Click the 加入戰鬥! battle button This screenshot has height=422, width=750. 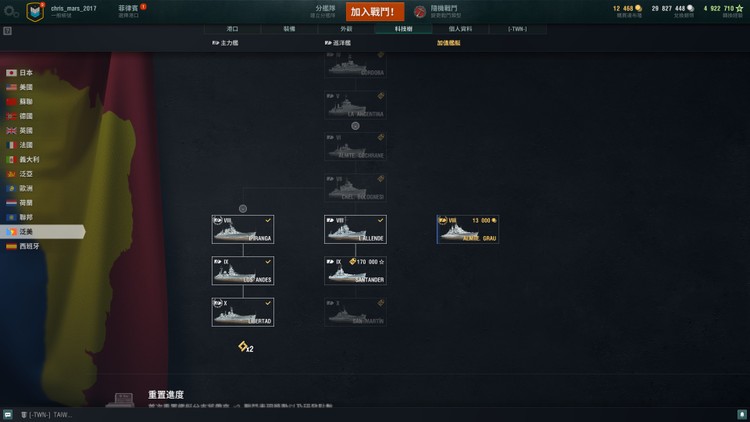tap(375, 12)
